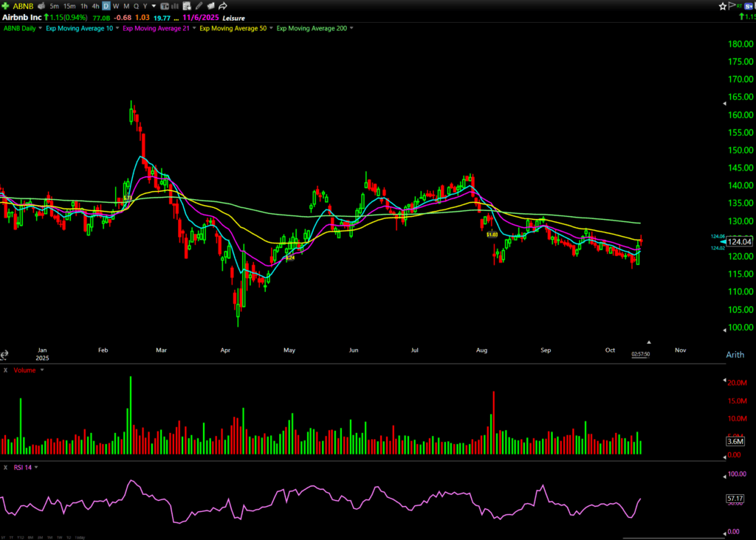Select the 1h timeframe tab
Viewport: 756px width, 540px height.
(x=83, y=6)
